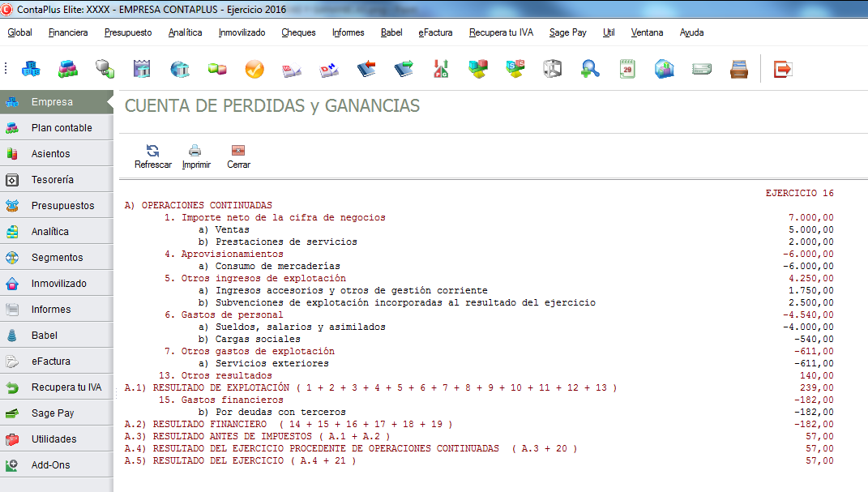Click the book with green right arrow icon
The height and width of the screenshot is (492, 868).
tap(404, 69)
